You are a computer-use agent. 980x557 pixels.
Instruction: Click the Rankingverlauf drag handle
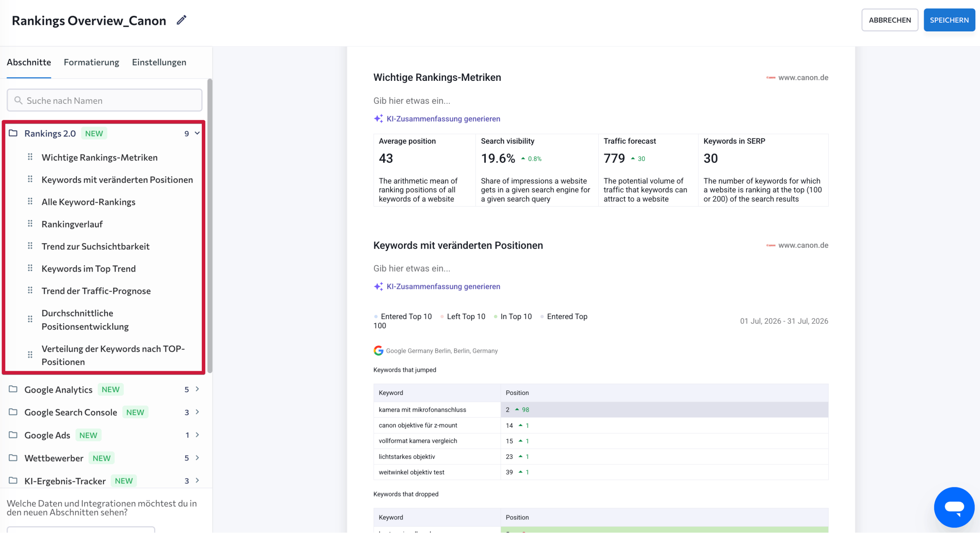(x=30, y=224)
